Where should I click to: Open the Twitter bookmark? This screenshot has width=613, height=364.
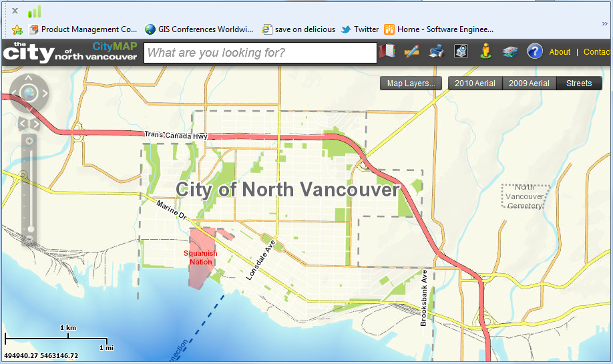(x=360, y=29)
